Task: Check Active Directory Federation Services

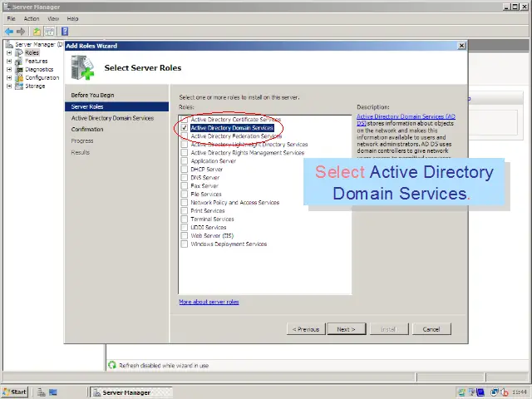Action: [x=185, y=136]
